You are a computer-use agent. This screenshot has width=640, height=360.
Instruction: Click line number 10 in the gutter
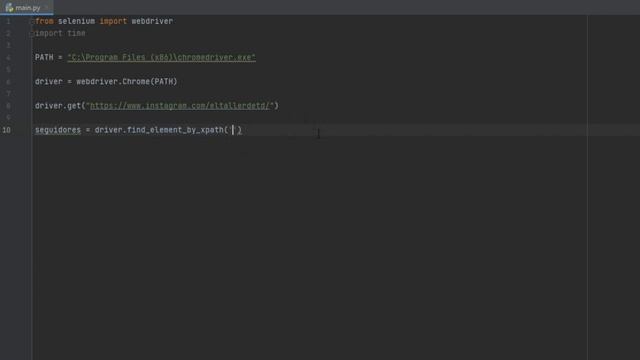tap(7, 130)
